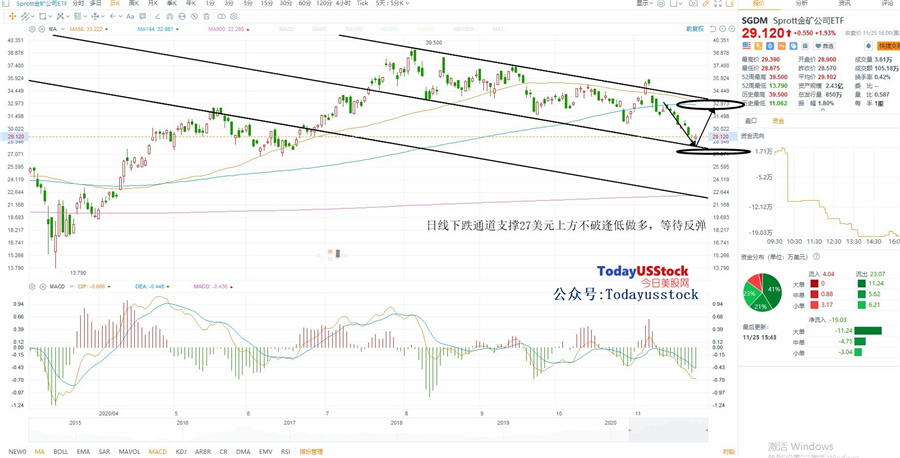The image size is (900, 458).
Task: Open the rectangle tool dropdown arrow
Action: coord(51,17)
